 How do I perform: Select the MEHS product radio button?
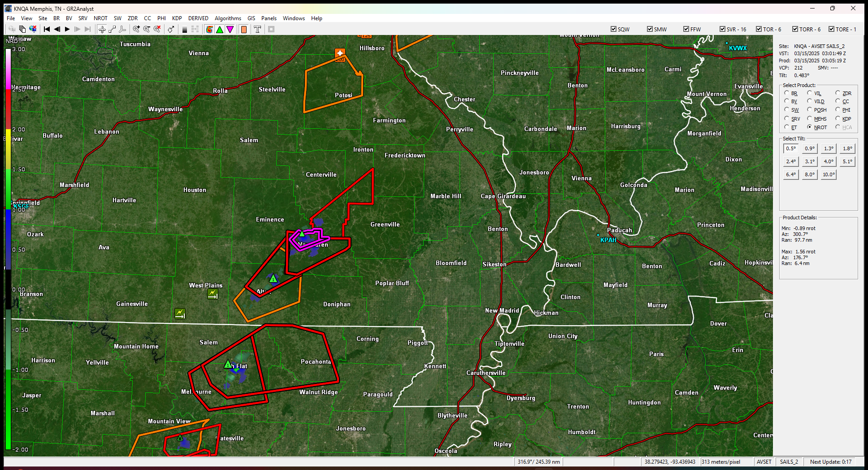(809, 119)
